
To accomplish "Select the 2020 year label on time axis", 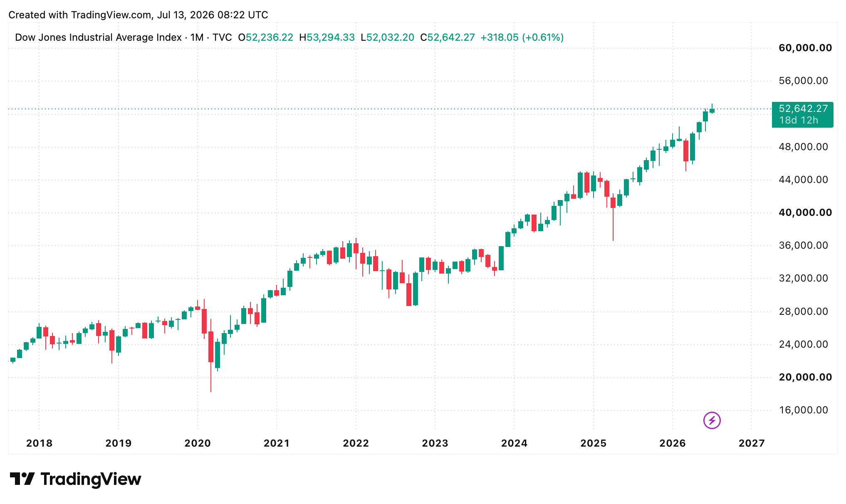I will pyautogui.click(x=198, y=443).
